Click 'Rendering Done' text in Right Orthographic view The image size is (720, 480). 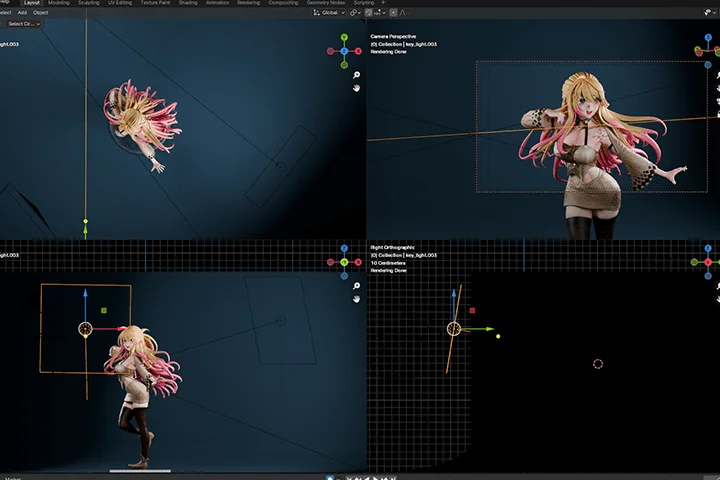388,271
